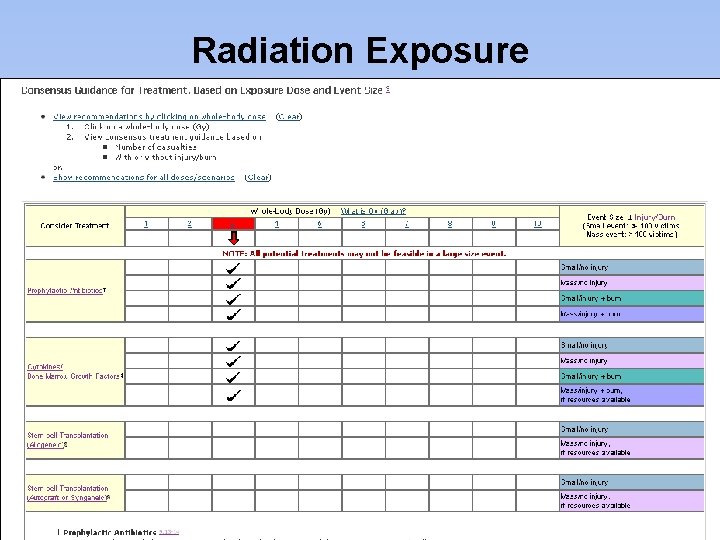The image size is (720, 540).
Task: Click 'Number of casualties' bullet text
Action: pyautogui.click(x=156, y=147)
